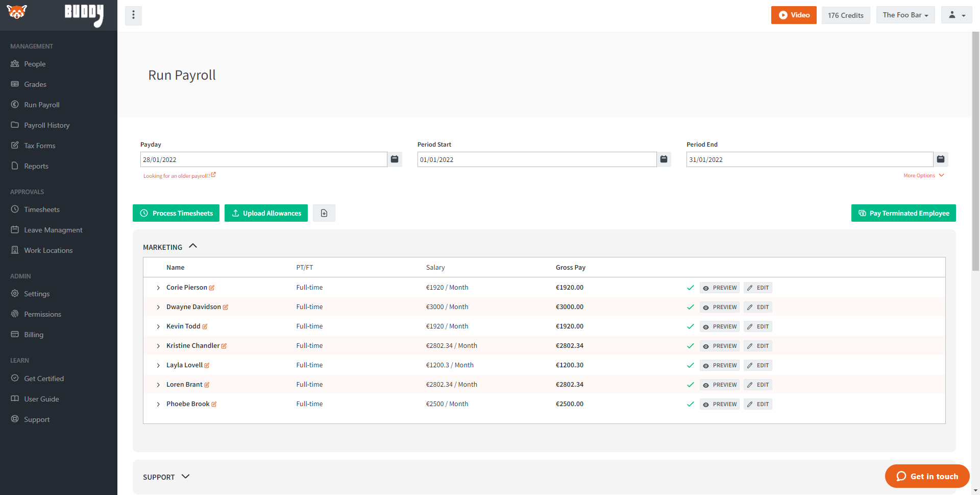This screenshot has width=980, height=495.
Task: Edit Phoebe Brook's pay entry
Action: pyautogui.click(x=758, y=404)
